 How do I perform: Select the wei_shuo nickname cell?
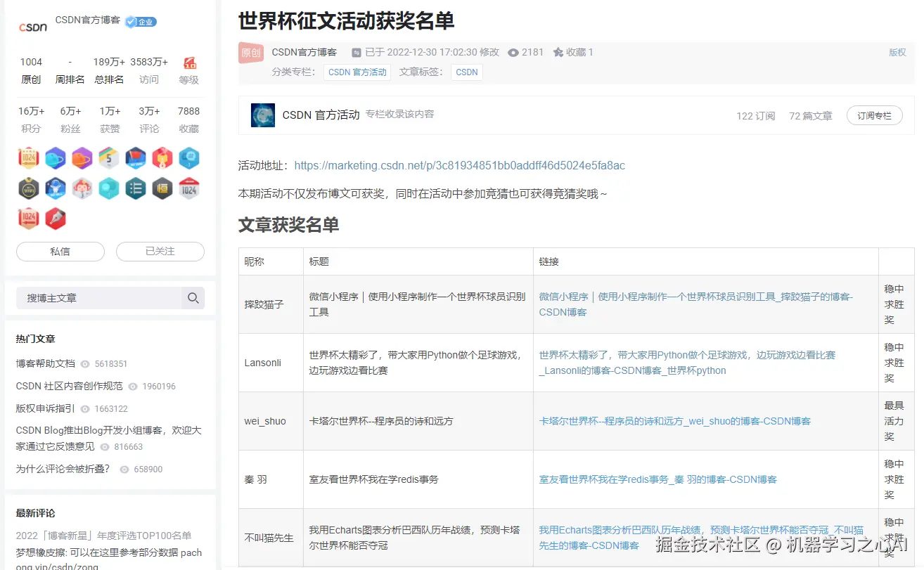[271, 421]
